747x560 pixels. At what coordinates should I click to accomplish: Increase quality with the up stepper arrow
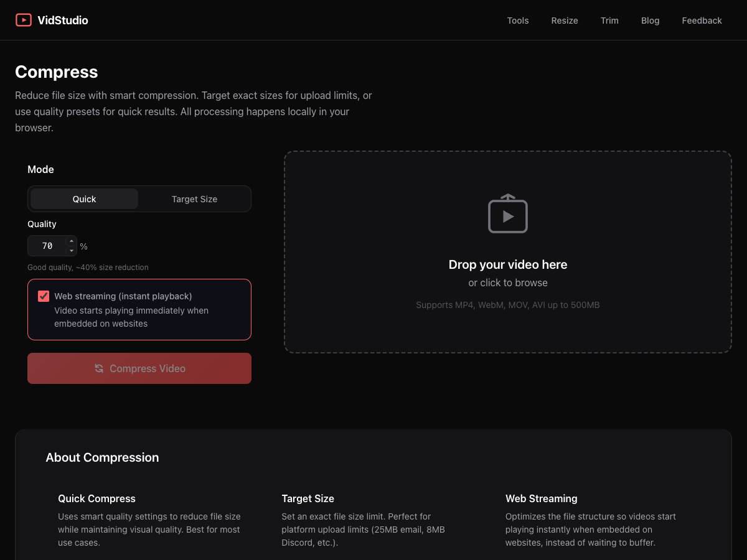coord(71,241)
